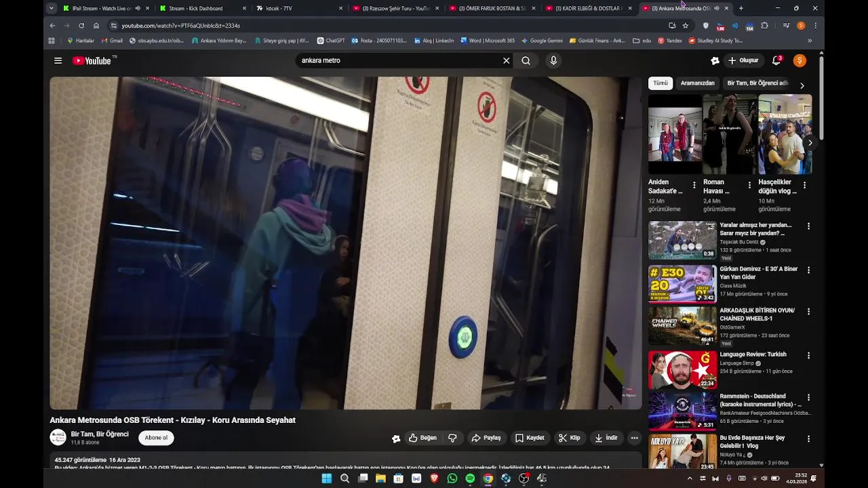The image size is (868, 488).
Task: Clear the 'ankara metro' search text
Action: click(x=506, y=60)
